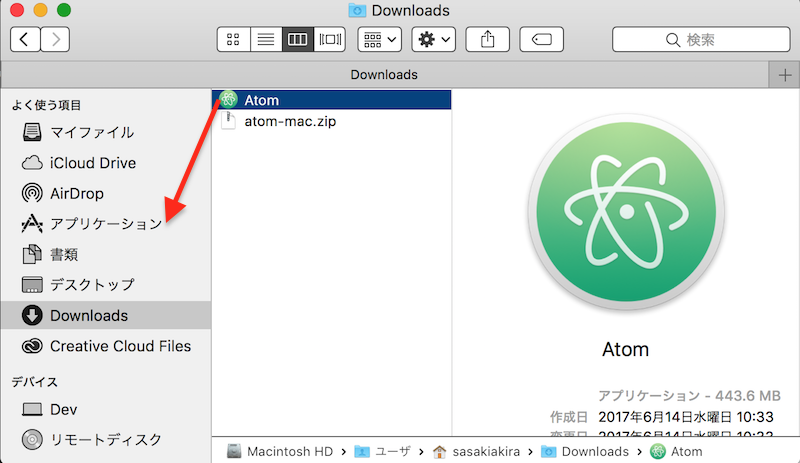Image resolution: width=800 pixels, height=463 pixels.
Task: Open the arrange items dropdown
Action: [x=379, y=39]
